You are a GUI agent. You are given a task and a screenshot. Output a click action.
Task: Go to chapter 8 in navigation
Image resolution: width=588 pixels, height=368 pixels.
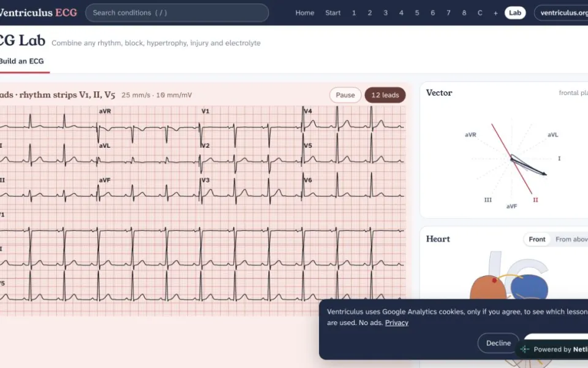click(464, 13)
